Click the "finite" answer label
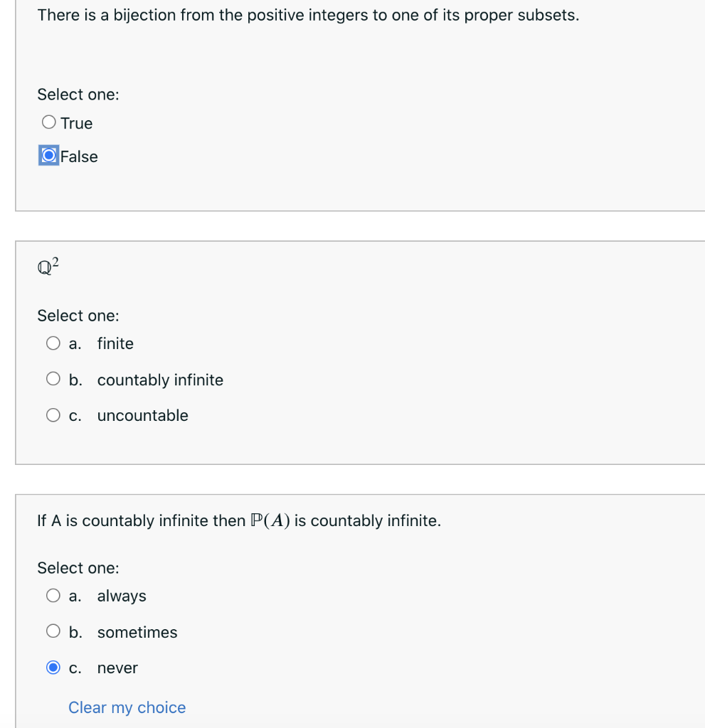 point(115,343)
